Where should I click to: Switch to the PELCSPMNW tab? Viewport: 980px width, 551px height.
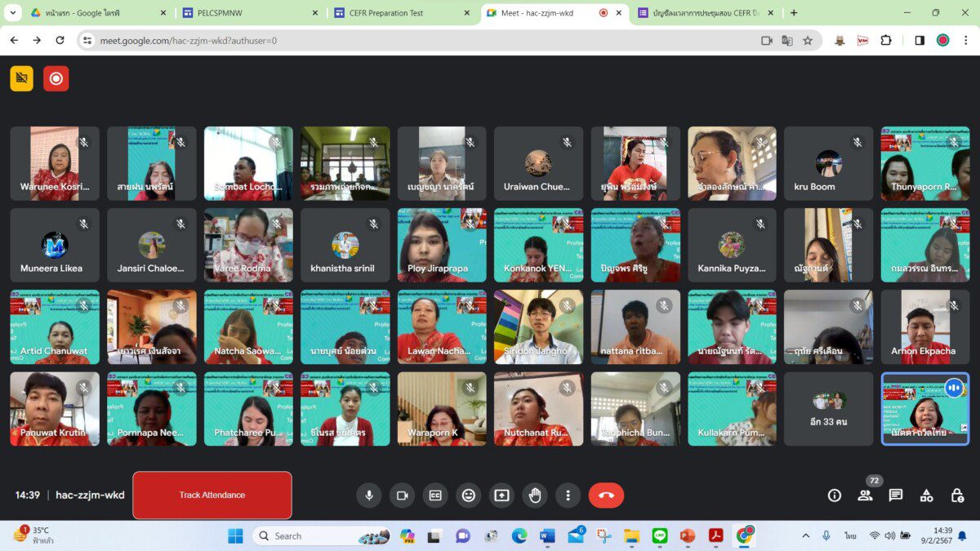coord(251,13)
